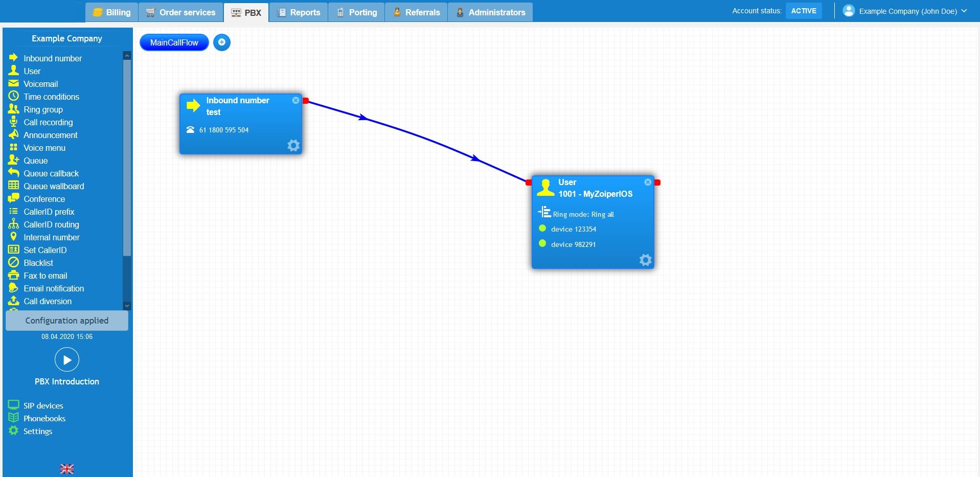
Task: Play the PBX Introduction video
Action: 66,359
